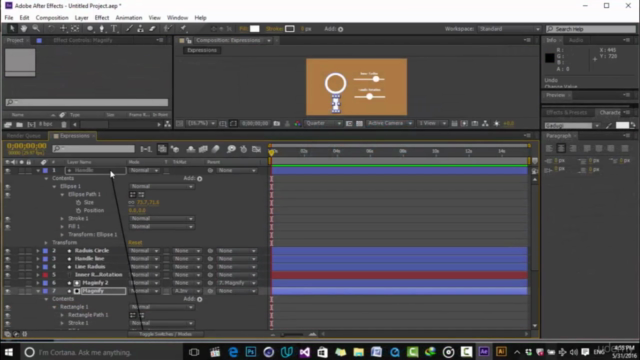Select the Hand tool
Image resolution: width=640 pixels, height=360 pixels.
(24, 29)
